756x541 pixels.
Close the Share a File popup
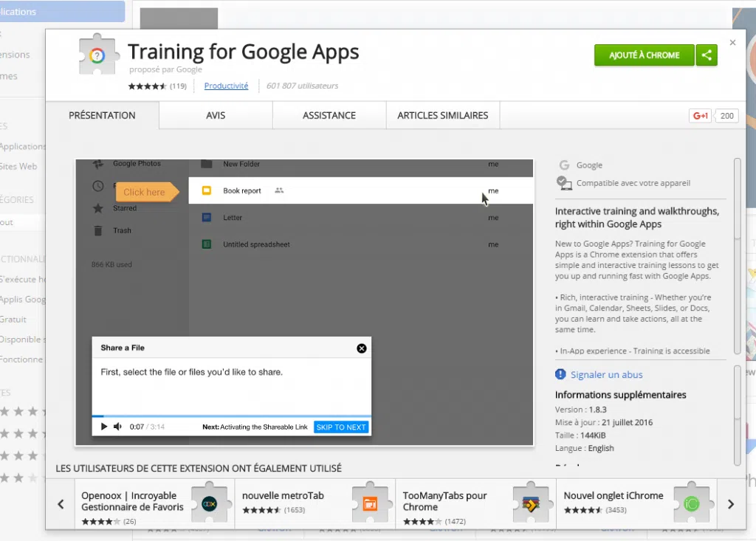pos(362,348)
